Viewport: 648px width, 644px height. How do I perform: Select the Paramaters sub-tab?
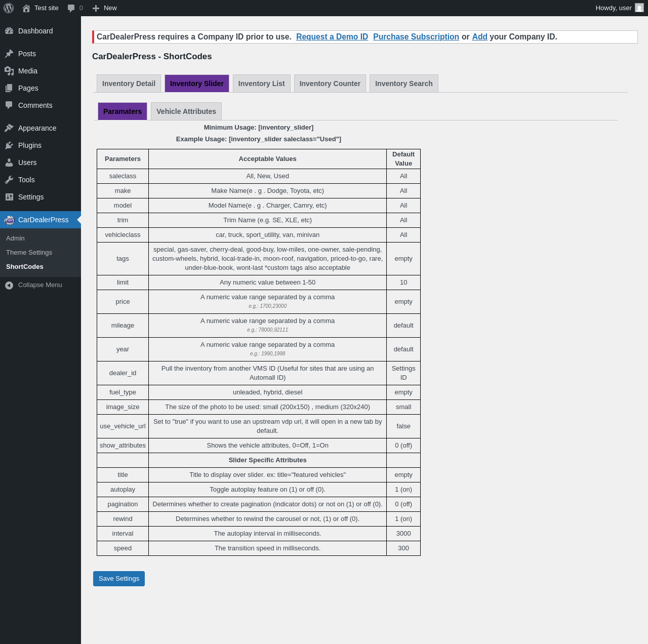[x=123, y=111]
